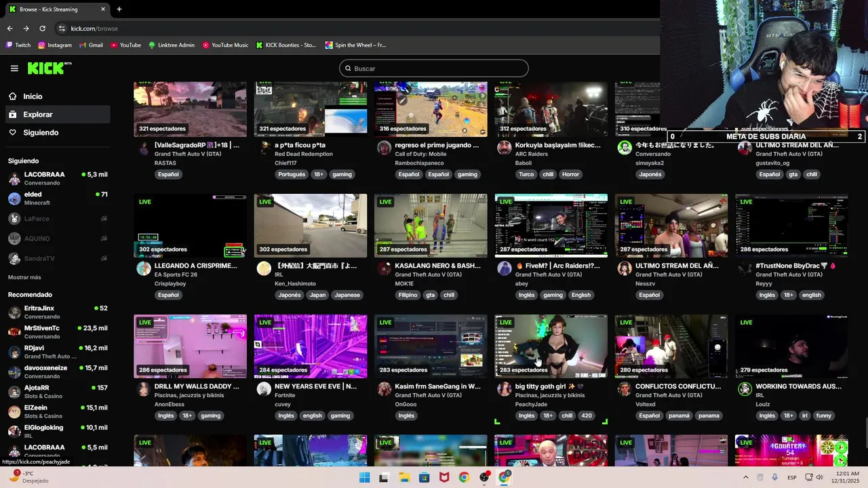
Task: Show hidden tray icons chevron
Action: (x=745, y=477)
